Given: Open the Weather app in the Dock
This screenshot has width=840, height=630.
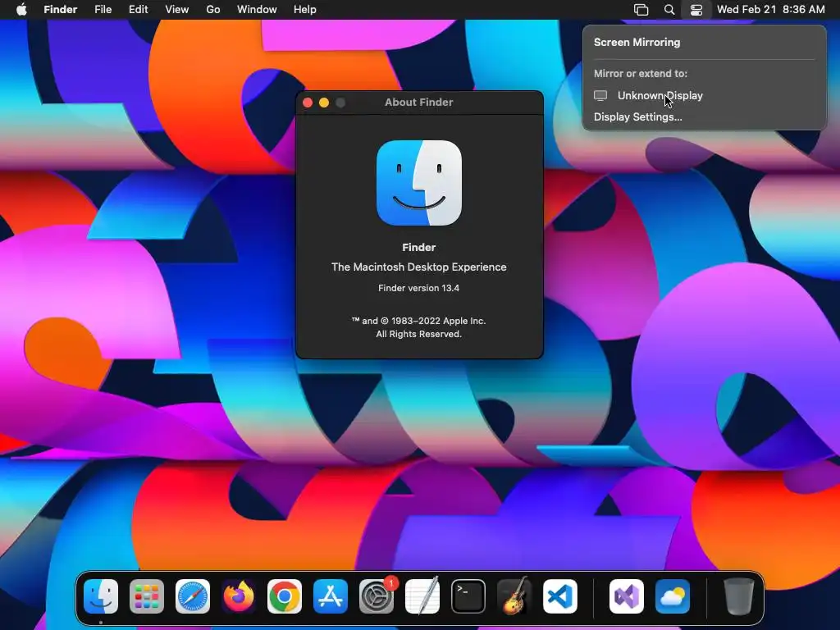Looking at the screenshot, I should (673, 596).
